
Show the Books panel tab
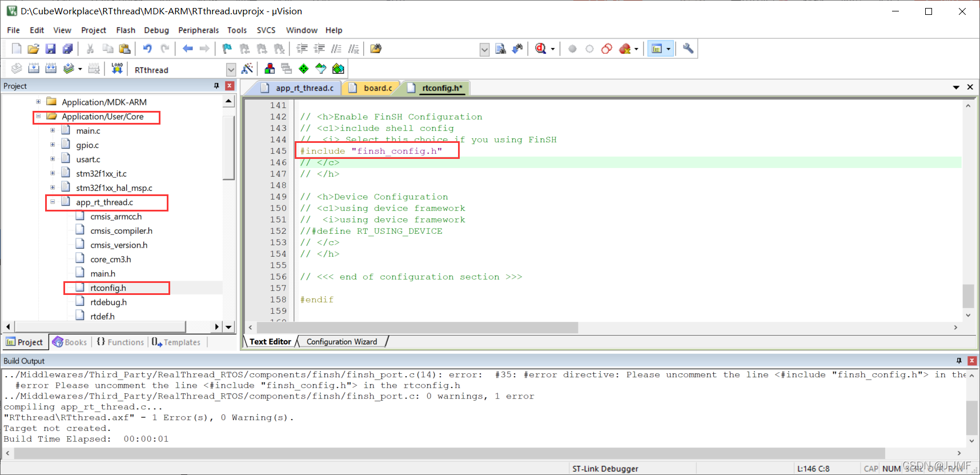click(70, 342)
